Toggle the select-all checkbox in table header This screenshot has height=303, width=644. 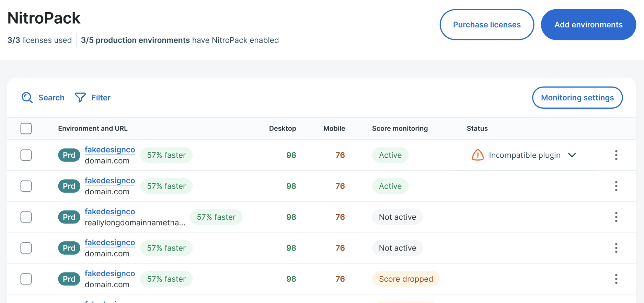point(26,129)
